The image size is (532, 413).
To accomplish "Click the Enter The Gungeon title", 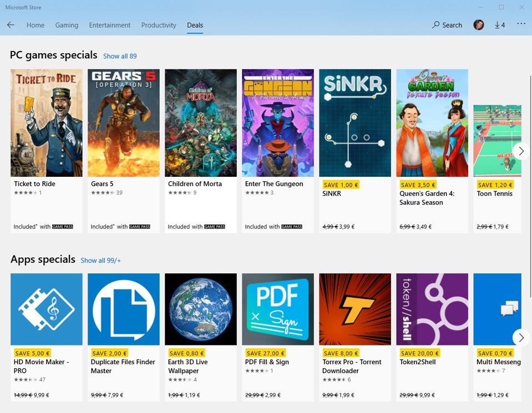I will (x=274, y=184).
